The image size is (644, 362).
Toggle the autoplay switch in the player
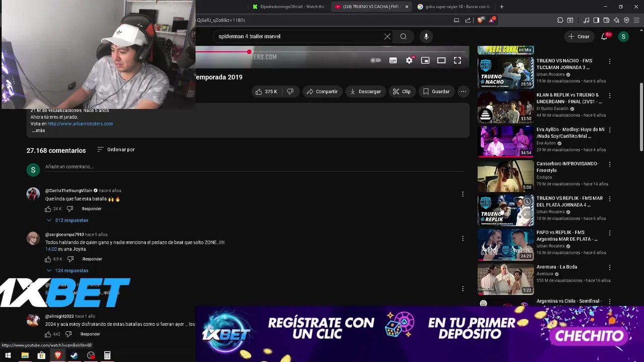point(376,60)
